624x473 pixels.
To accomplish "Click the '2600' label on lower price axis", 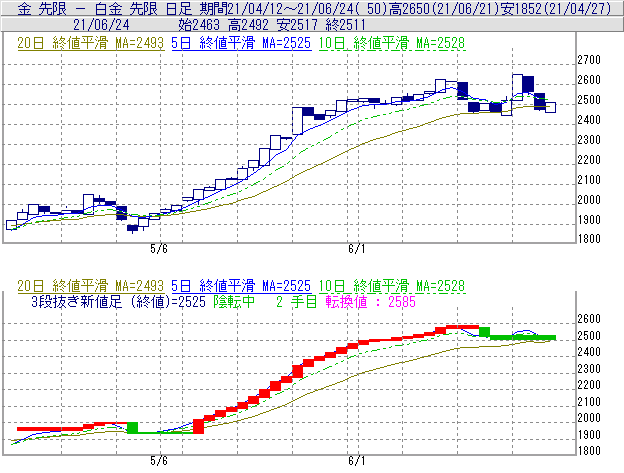I will 589,319.
